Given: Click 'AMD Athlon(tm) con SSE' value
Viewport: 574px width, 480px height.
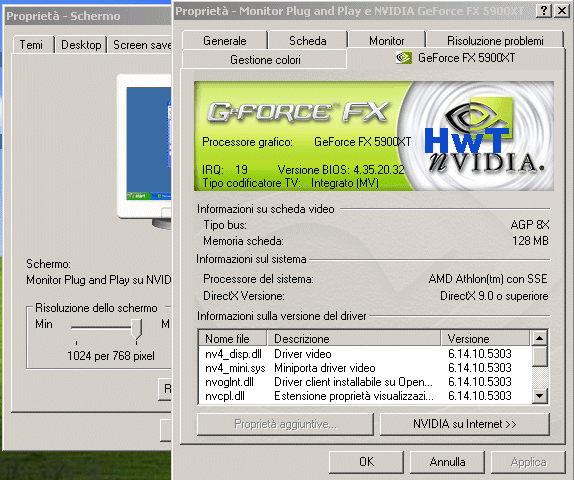Looking at the screenshot, I should click(x=488, y=279).
